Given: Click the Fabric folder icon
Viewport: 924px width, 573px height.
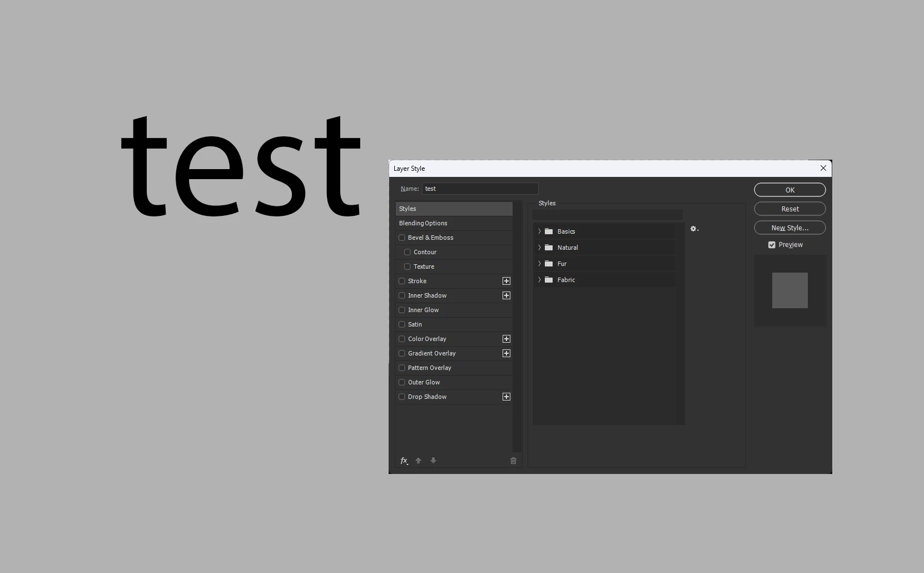Looking at the screenshot, I should [549, 280].
